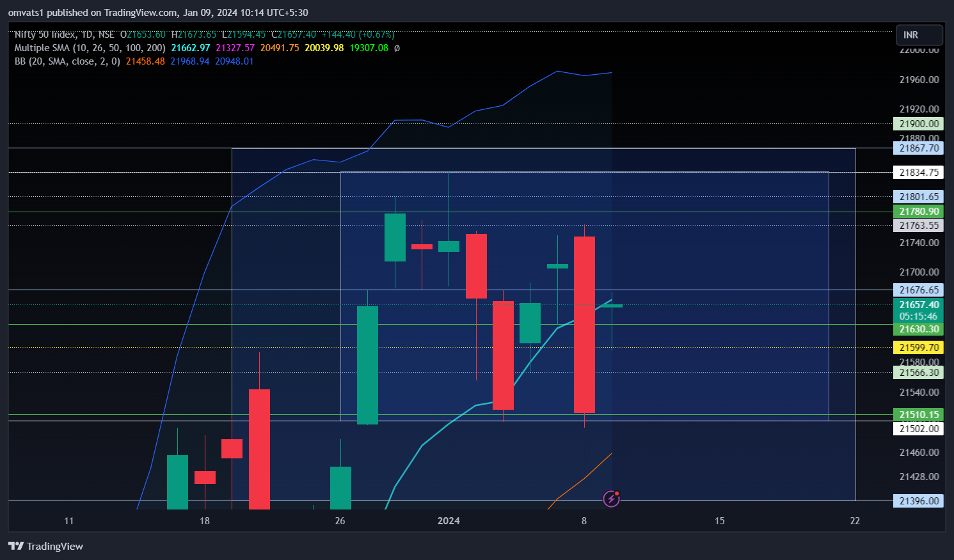Click the current price label 21657.40
This screenshot has width=954, height=560.
point(918,305)
